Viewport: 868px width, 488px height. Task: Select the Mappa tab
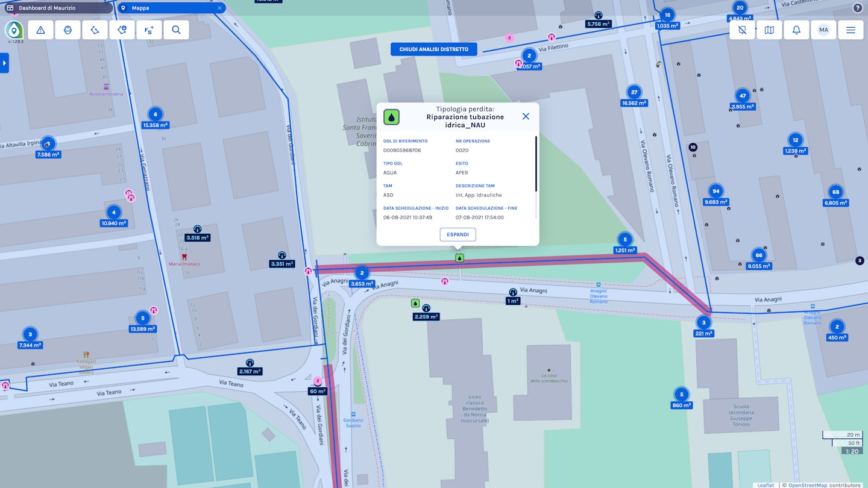point(171,8)
